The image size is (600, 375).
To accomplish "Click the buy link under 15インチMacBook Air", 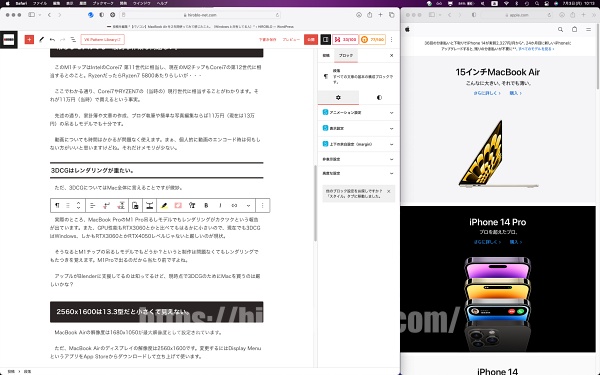I will (x=515, y=93).
